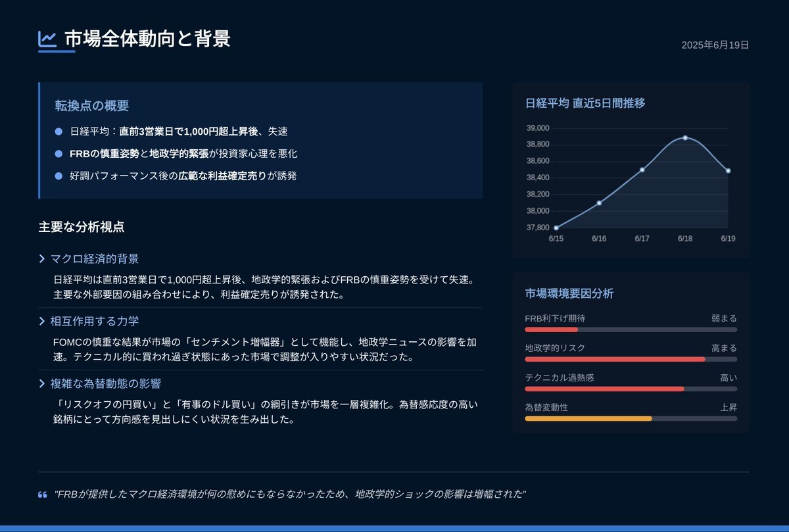Click the 6/16 data point on chart
789x532 pixels.
599,203
